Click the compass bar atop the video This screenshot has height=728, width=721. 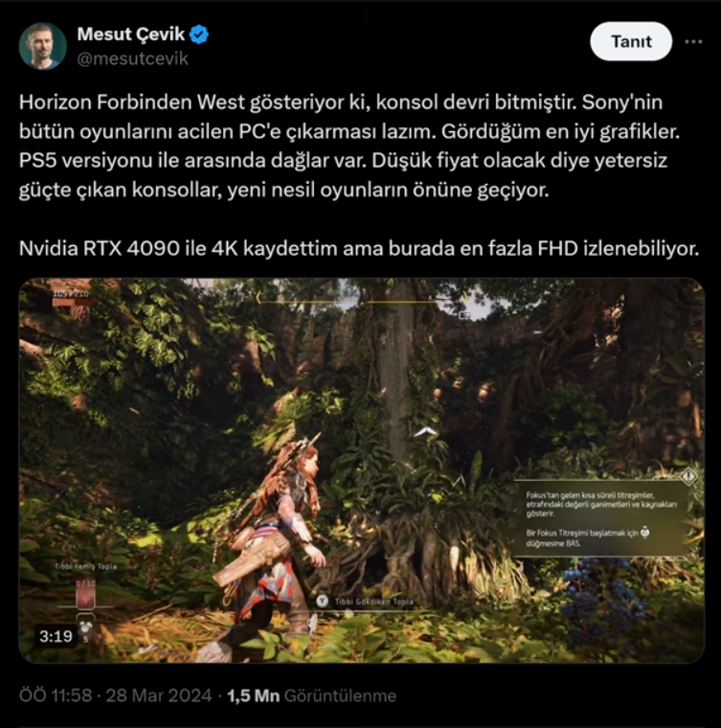point(348,302)
